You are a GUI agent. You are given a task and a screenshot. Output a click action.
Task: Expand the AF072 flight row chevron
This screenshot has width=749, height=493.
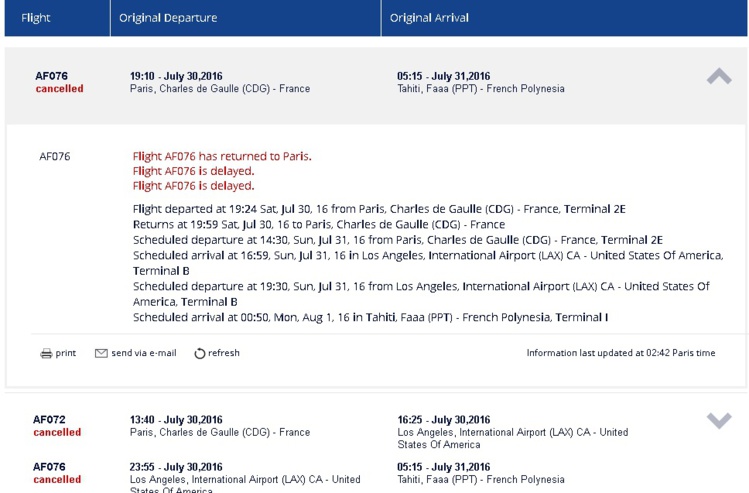[719, 421]
